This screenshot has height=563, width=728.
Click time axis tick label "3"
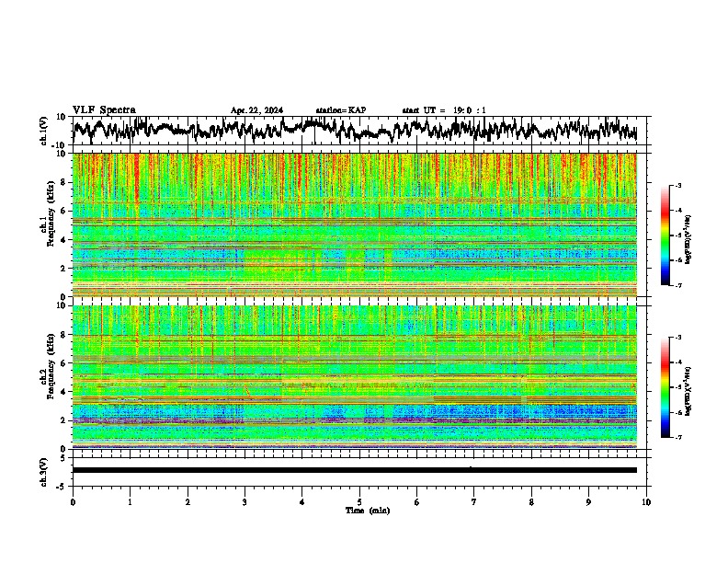pyautogui.click(x=245, y=502)
